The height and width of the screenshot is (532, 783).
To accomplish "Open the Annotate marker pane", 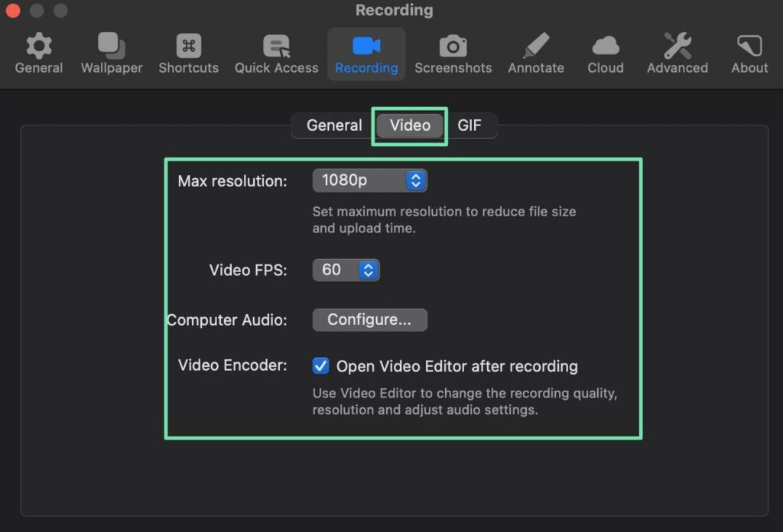I will click(x=536, y=54).
